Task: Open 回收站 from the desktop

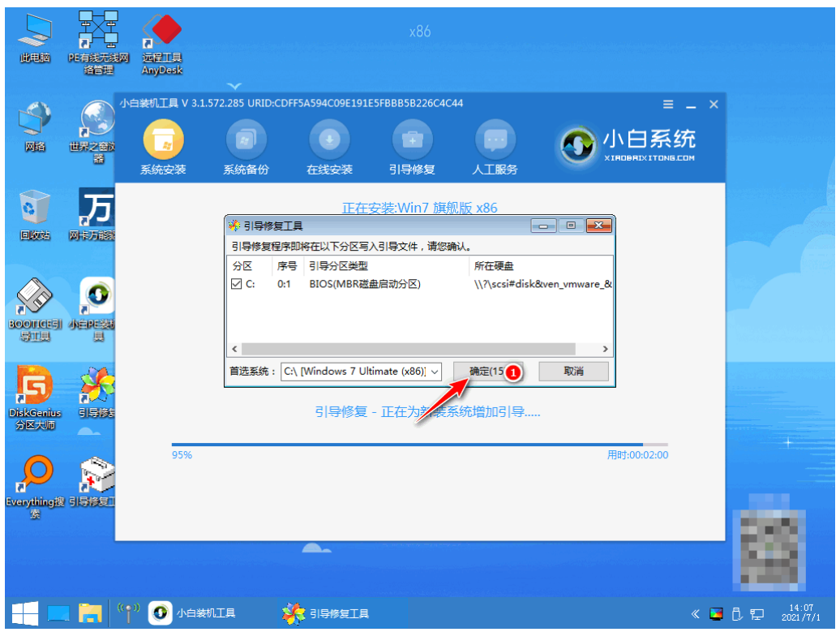Action: click(x=34, y=209)
